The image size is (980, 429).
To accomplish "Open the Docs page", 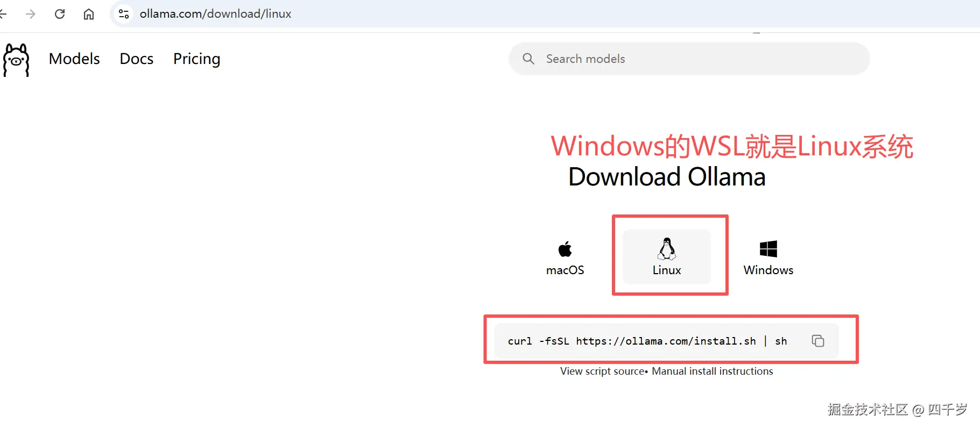I will coord(137,59).
